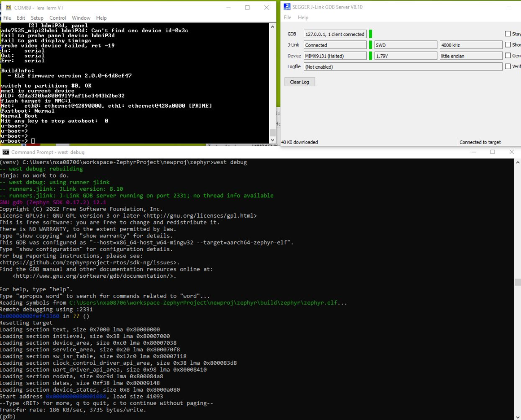Viewport: 521px width, 420px height.
Task: Click the green J-Link status indicator
Action: pos(371,45)
